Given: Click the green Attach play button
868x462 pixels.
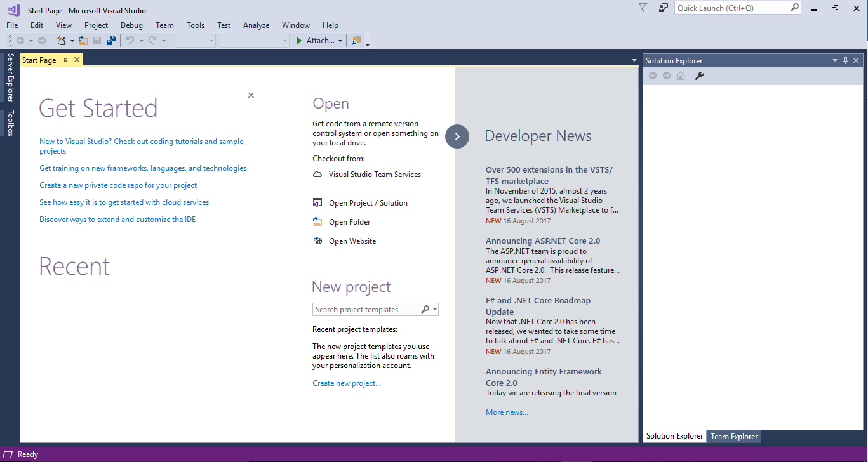Looking at the screenshot, I should point(299,41).
